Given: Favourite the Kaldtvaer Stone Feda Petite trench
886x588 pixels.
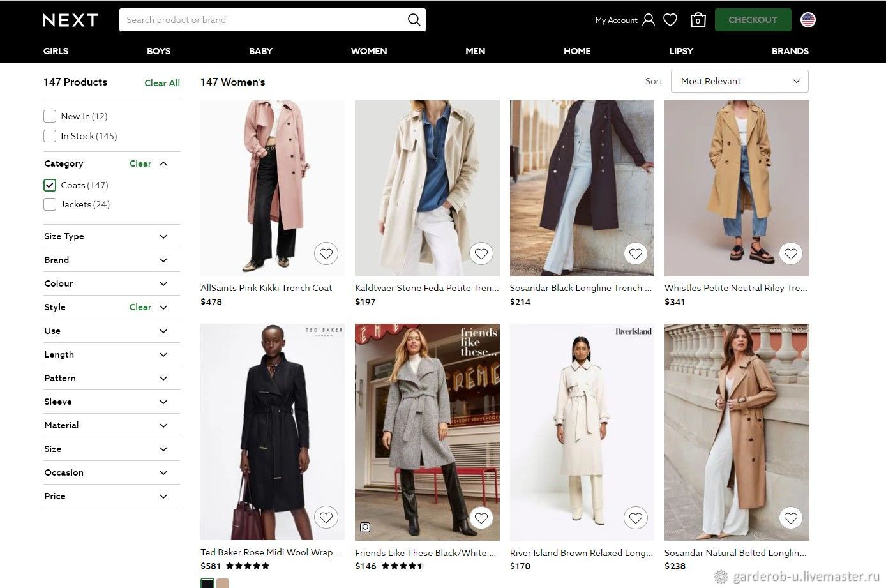Looking at the screenshot, I should coord(481,254).
